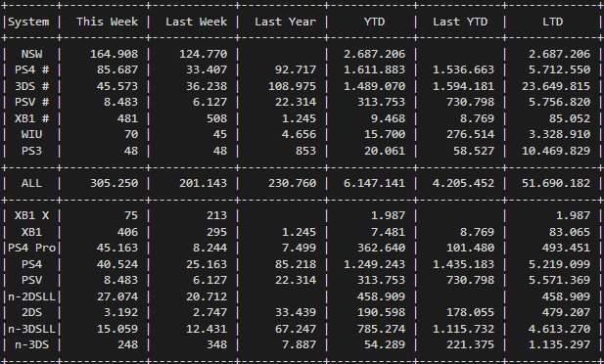Select NSW This Week value 164.908
604x364 pixels.
tap(114, 54)
